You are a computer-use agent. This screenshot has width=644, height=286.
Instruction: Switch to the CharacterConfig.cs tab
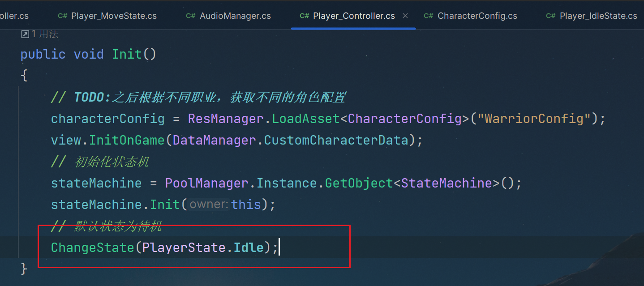[477, 16]
